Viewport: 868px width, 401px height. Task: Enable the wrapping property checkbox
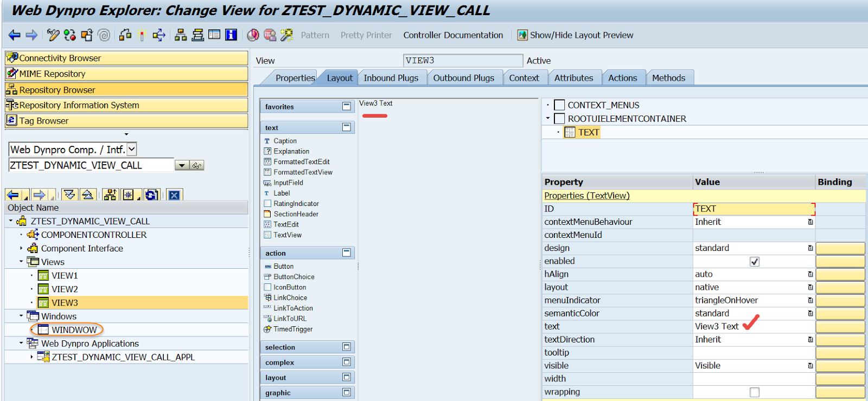(x=754, y=392)
